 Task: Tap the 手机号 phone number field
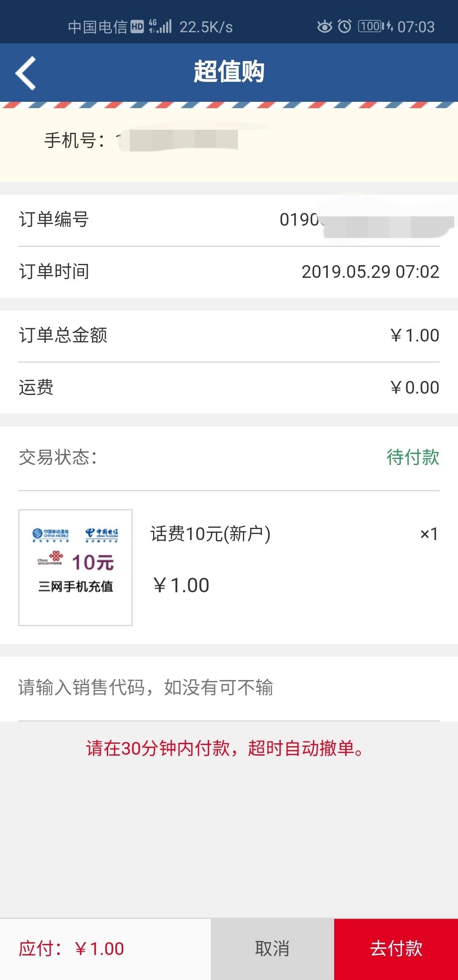[229, 140]
